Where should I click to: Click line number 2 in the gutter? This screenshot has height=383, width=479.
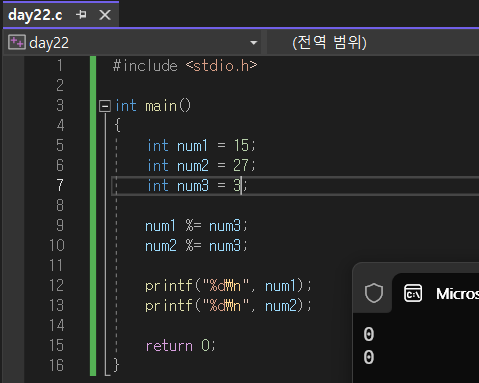pos(60,85)
